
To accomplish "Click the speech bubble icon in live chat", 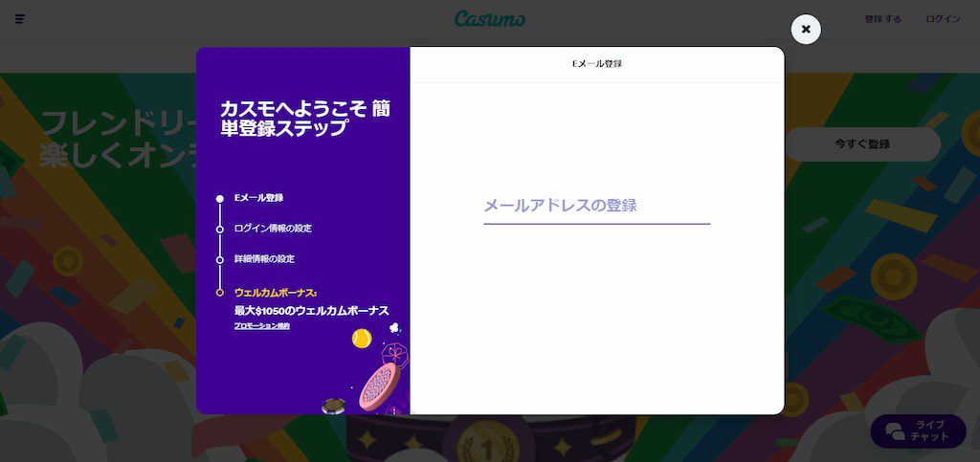I will [895, 430].
